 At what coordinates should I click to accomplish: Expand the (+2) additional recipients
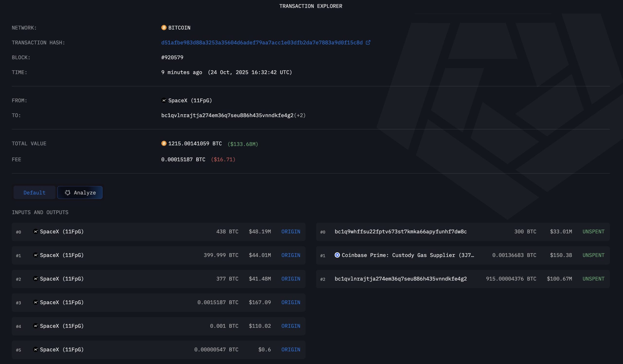pos(300,115)
